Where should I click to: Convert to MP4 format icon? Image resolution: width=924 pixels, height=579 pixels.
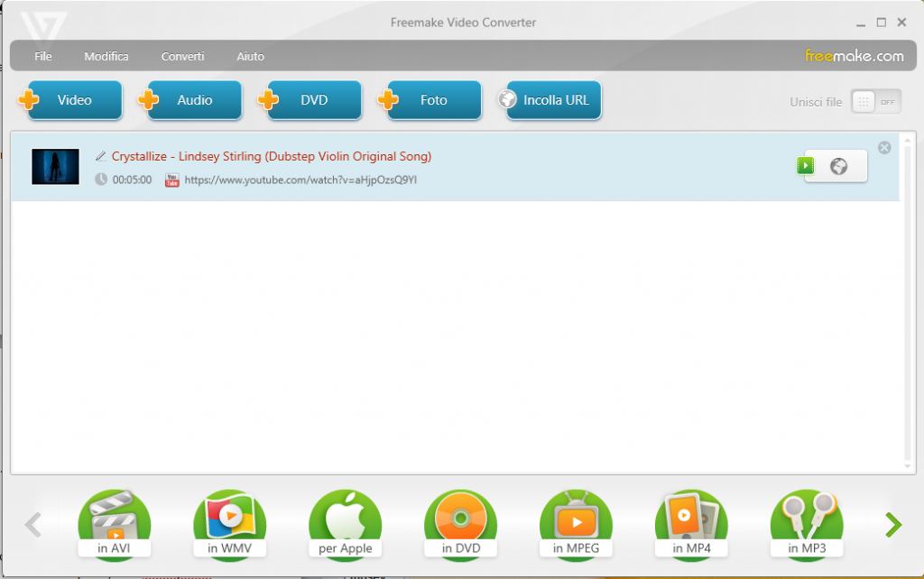[691, 524]
